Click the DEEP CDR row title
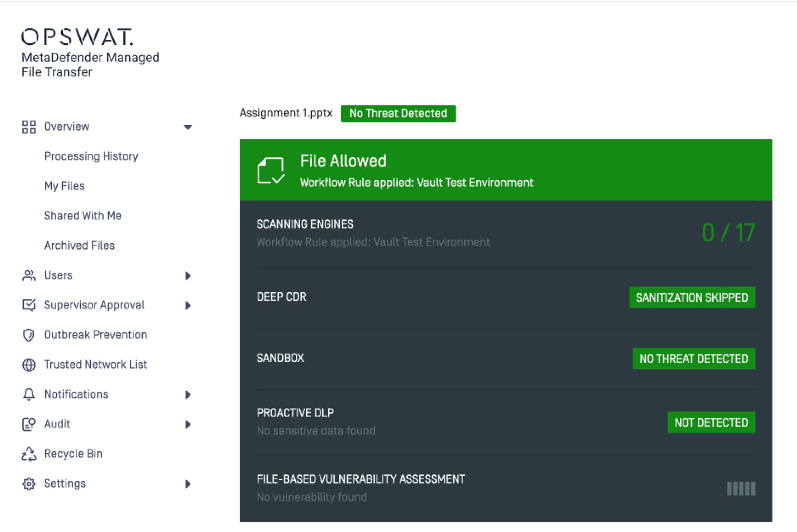This screenshot has height=532, width=797. 281,297
